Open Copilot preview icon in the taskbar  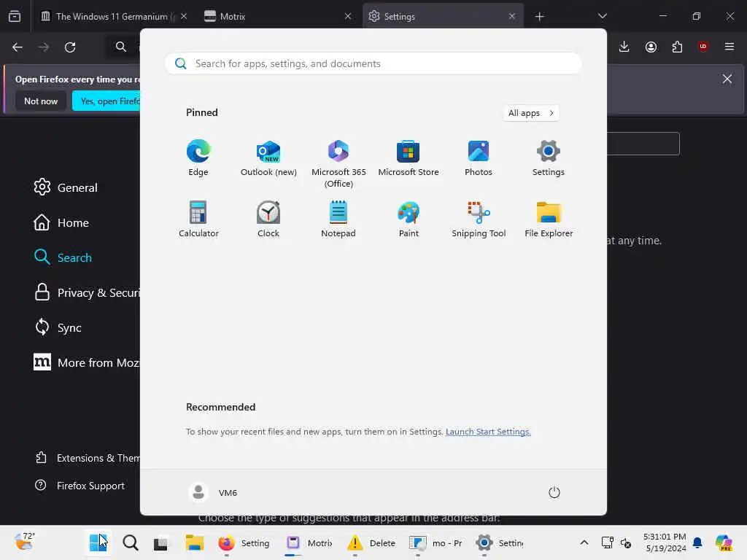pyautogui.click(x=724, y=542)
